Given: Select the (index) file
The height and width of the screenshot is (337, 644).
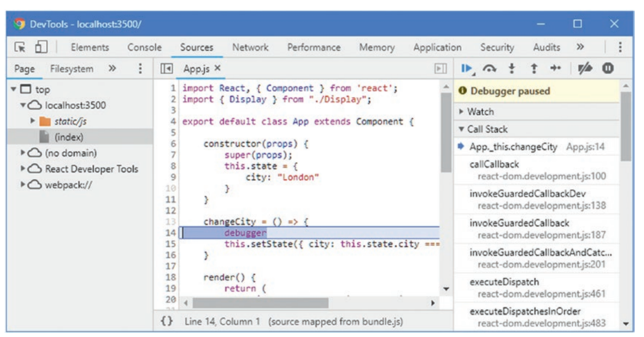Looking at the screenshot, I should pyautogui.click(x=69, y=137).
